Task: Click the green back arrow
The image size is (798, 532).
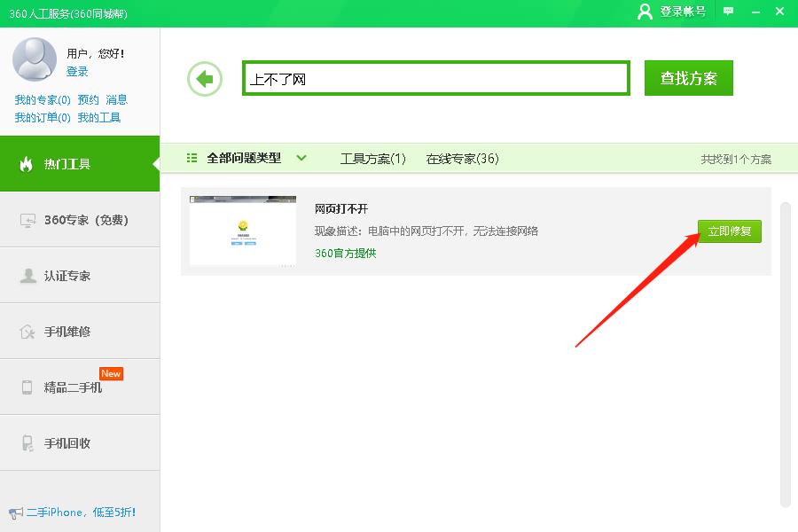Action: coord(205,78)
